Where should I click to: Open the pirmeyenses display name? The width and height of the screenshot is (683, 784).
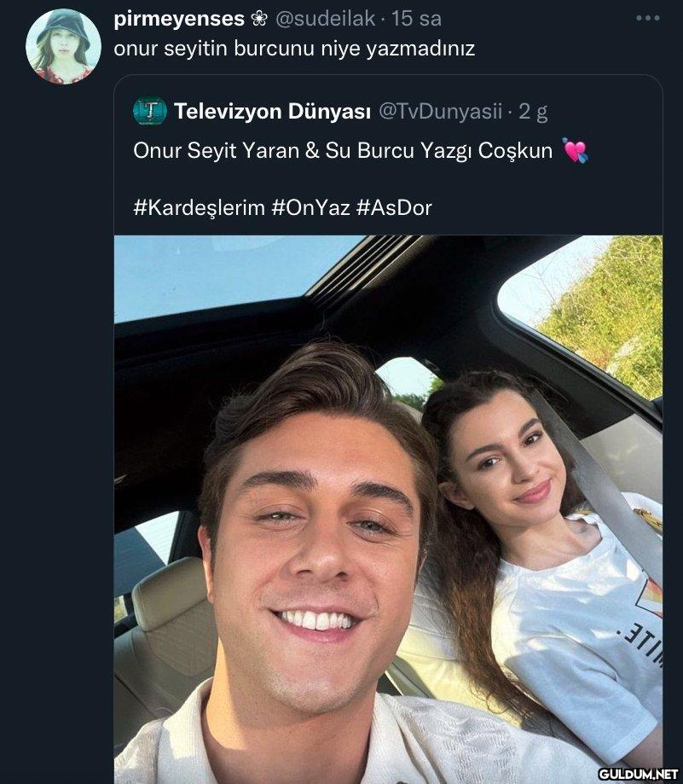[178, 19]
